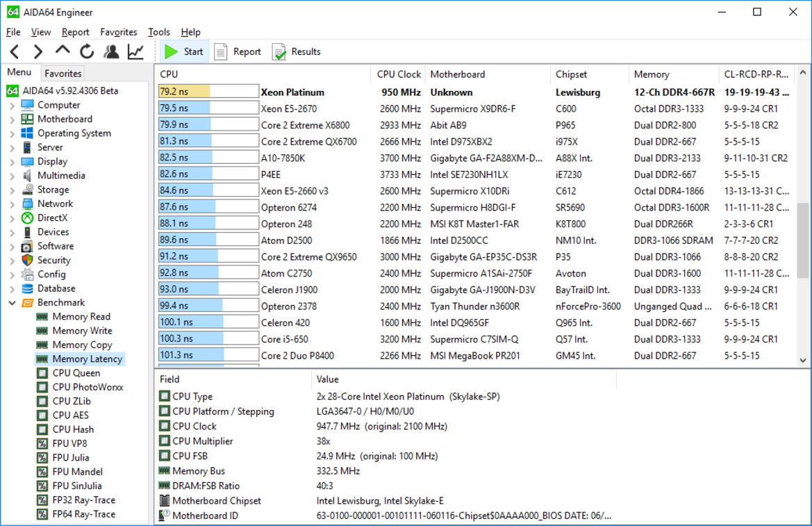The height and width of the screenshot is (526, 812).
Task: Sort by the CPU Clock column header
Action: [398, 74]
